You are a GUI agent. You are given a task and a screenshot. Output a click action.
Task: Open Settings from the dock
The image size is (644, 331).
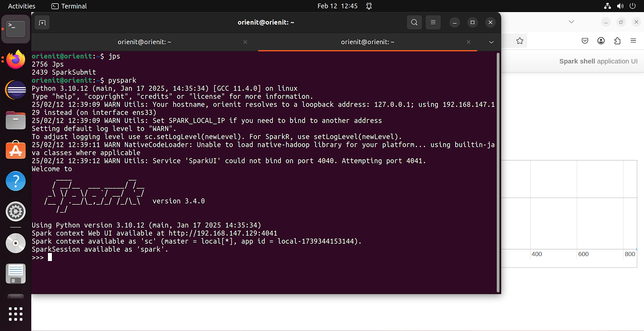click(x=16, y=212)
